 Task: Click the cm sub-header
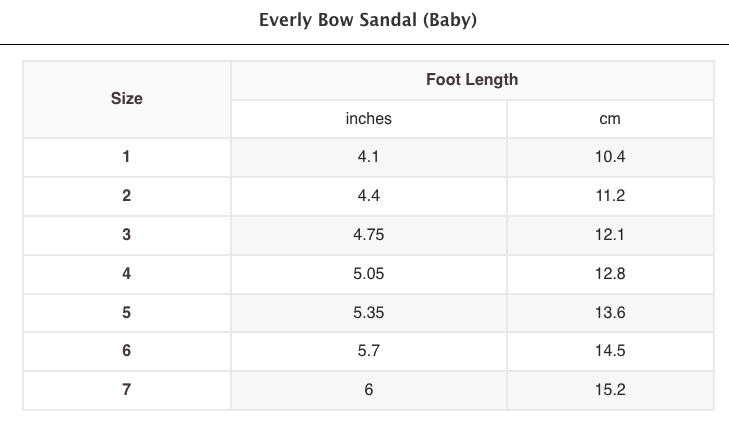pyautogui.click(x=610, y=119)
